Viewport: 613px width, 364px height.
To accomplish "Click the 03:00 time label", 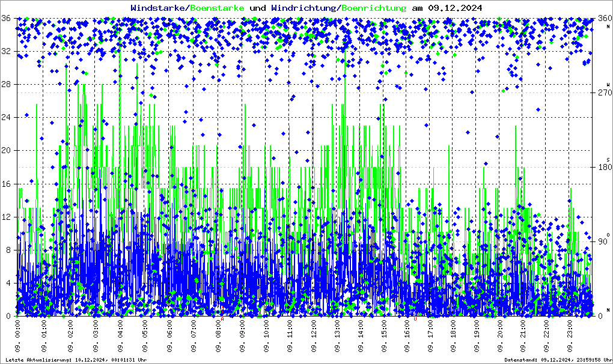I will 96,336.
